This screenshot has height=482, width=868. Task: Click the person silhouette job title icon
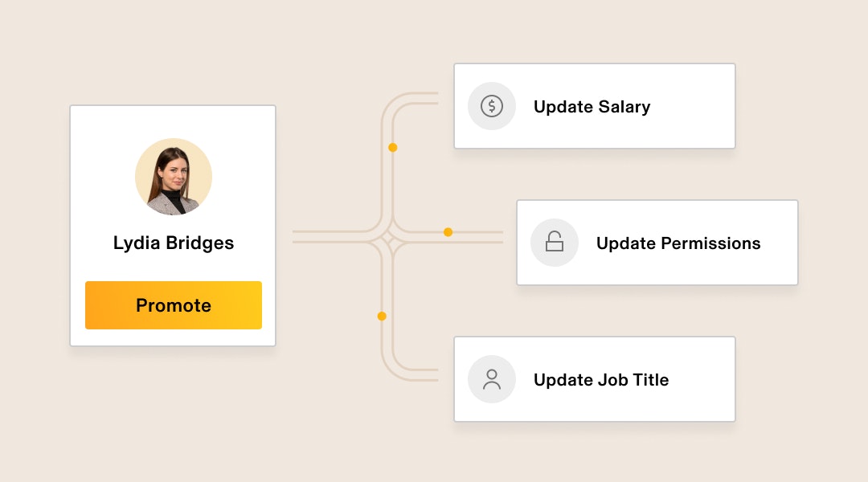click(x=492, y=379)
